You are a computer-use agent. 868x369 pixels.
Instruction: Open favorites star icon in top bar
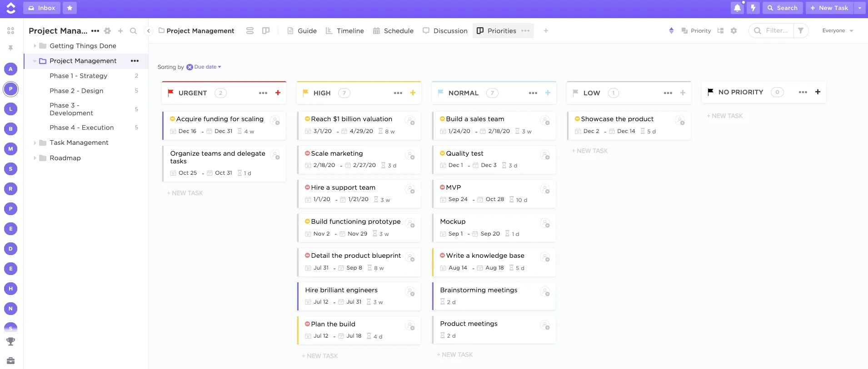pyautogui.click(x=70, y=8)
